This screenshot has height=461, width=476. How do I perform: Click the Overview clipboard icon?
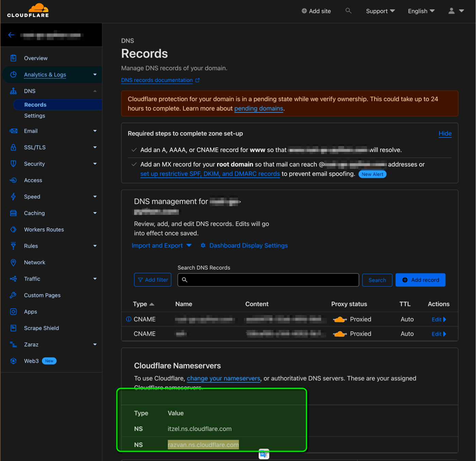point(13,58)
